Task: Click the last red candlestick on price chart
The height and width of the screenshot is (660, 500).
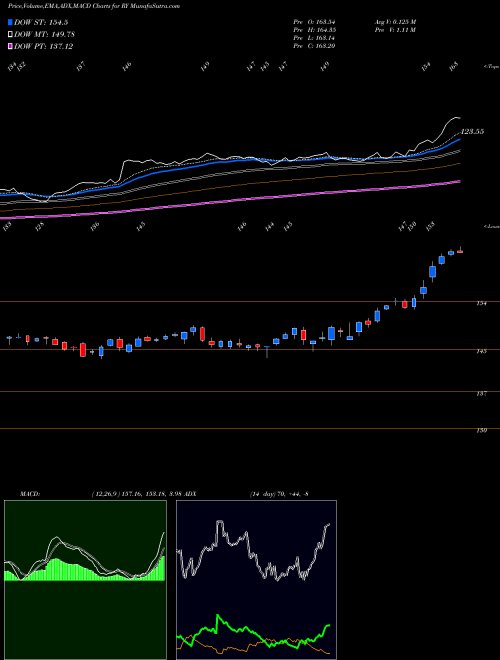Action: pos(460,251)
